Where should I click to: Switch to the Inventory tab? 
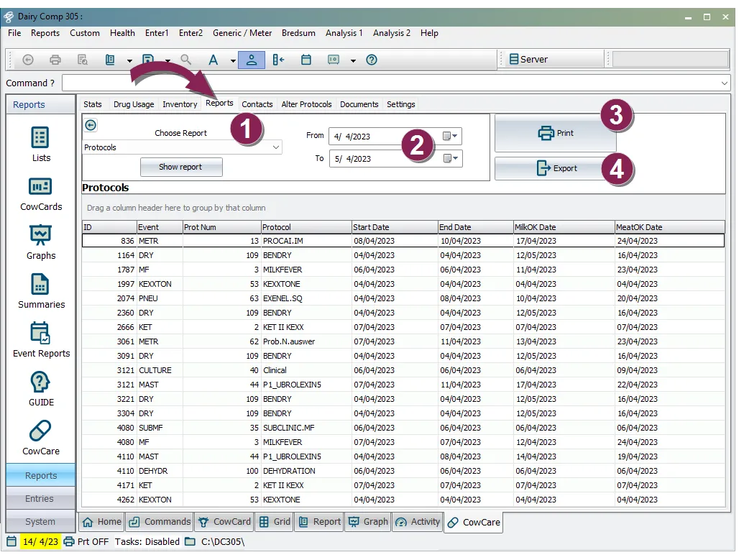180,104
